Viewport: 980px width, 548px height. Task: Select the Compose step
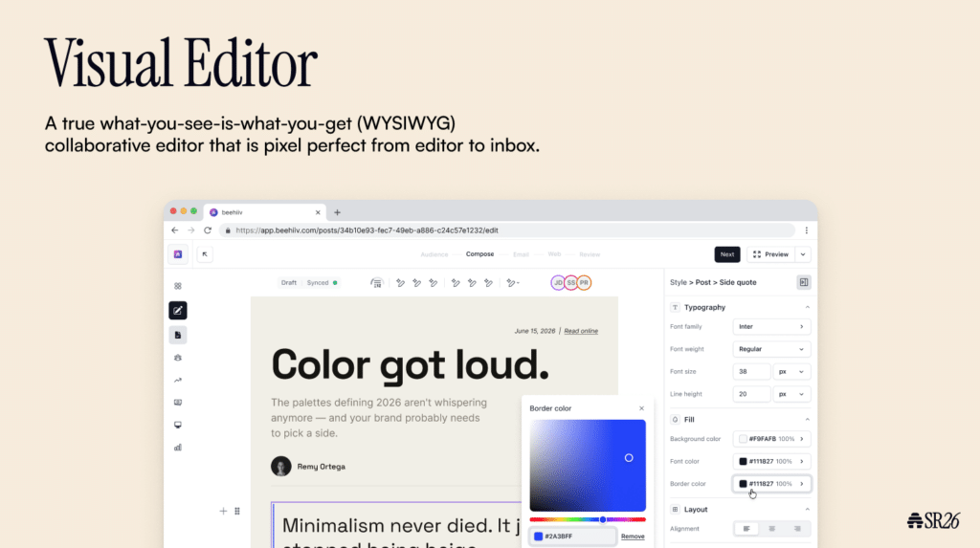(x=480, y=254)
